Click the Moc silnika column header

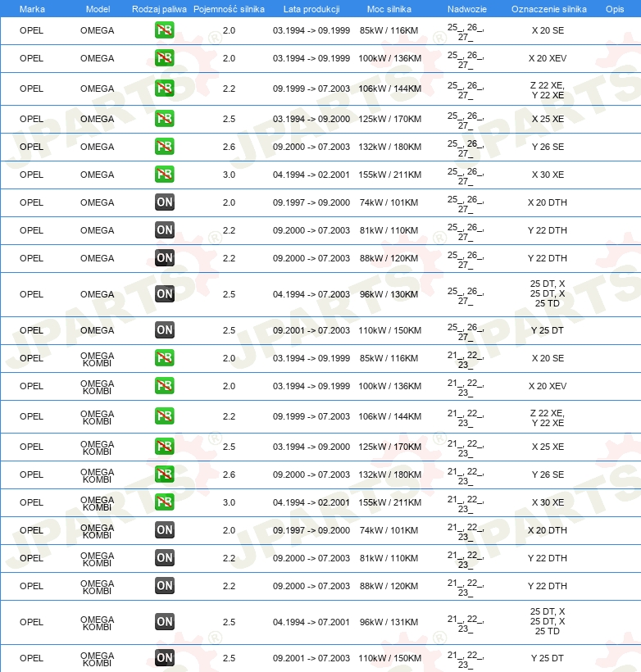pos(389,9)
